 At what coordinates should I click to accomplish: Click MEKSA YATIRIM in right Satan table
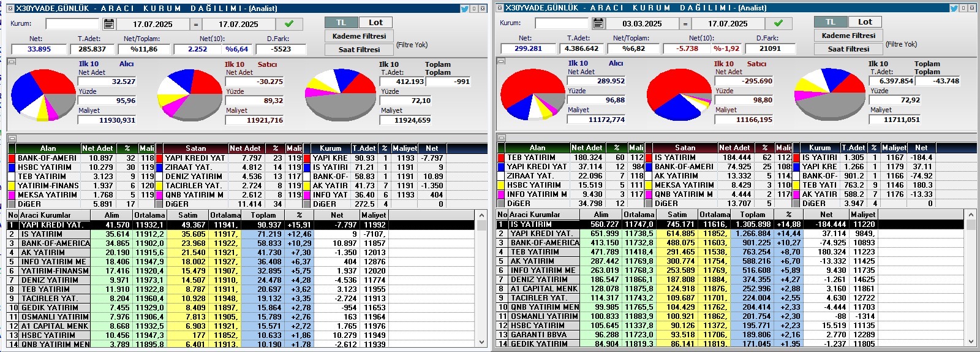pyautogui.click(x=684, y=185)
